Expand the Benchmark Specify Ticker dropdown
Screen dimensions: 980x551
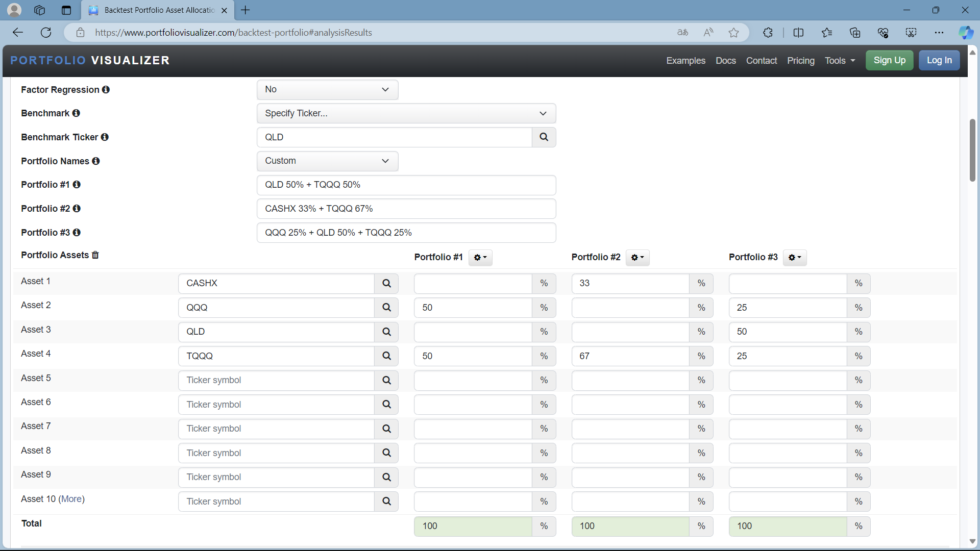pyautogui.click(x=406, y=113)
